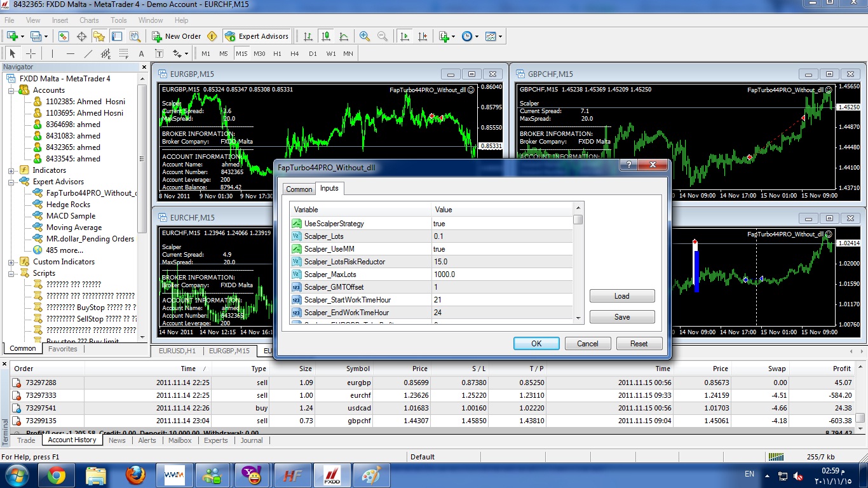Viewport: 868px width, 488px height.
Task: Select the Fibonacci Retracement tool
Action: [x=123, y=53]
